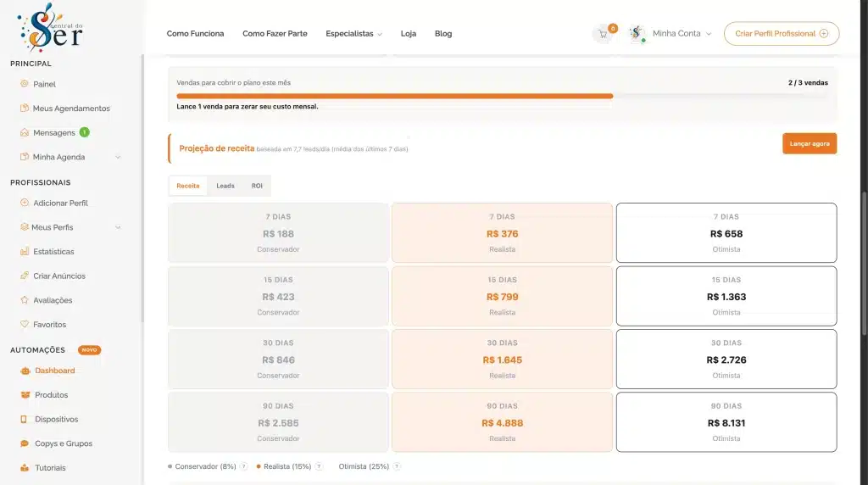The height and width of the screenshot is (485, 868).
Task: Click the Criar Anúncios icon
Action: (x=25, y=276)
